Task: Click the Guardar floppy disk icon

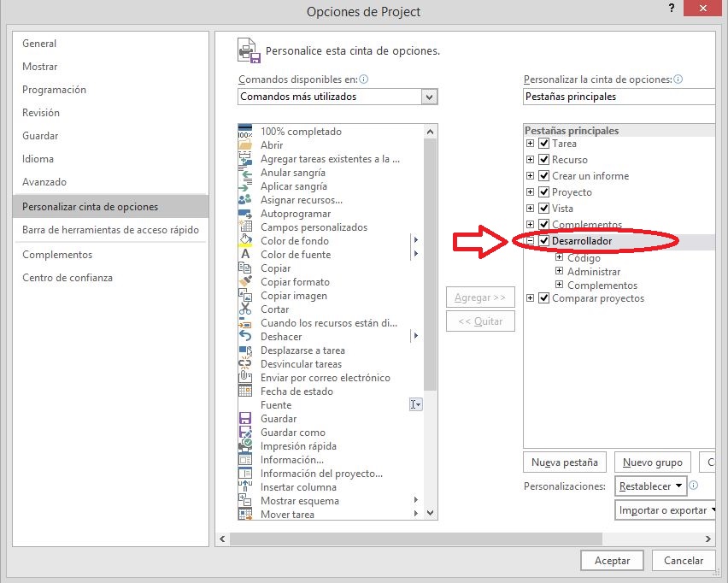Action: (244, 419)
